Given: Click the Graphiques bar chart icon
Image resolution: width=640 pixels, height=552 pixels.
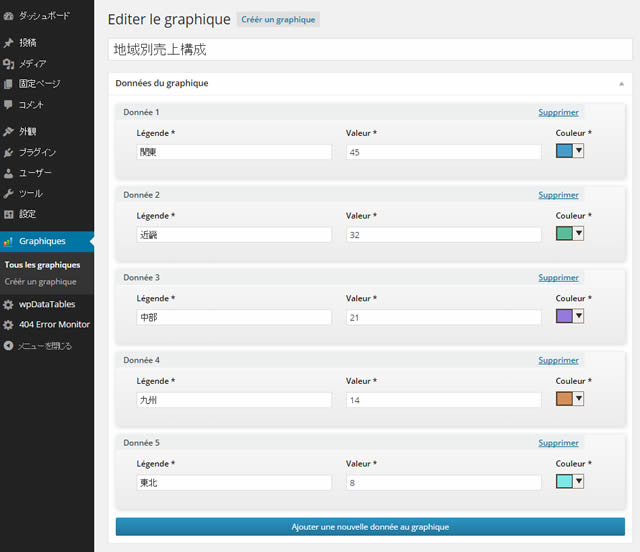Looking at the screenshot, I should pos(8,241).
